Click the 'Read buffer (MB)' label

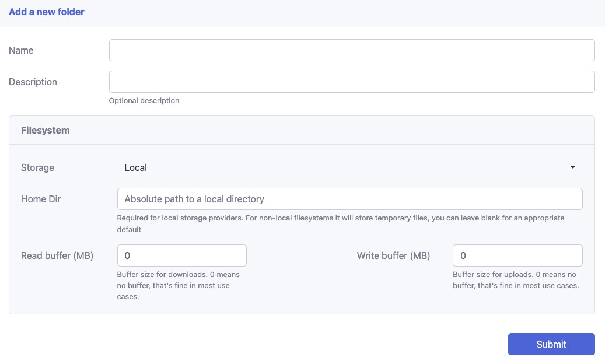click(x=57, y=256)
